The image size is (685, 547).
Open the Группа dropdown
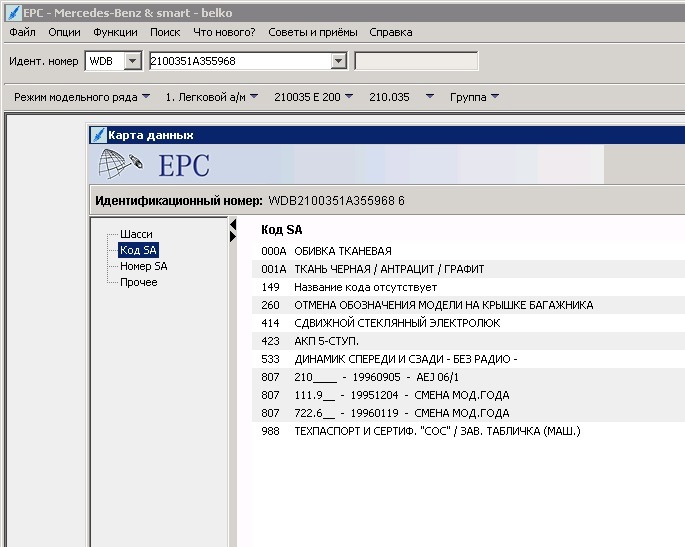474,97
